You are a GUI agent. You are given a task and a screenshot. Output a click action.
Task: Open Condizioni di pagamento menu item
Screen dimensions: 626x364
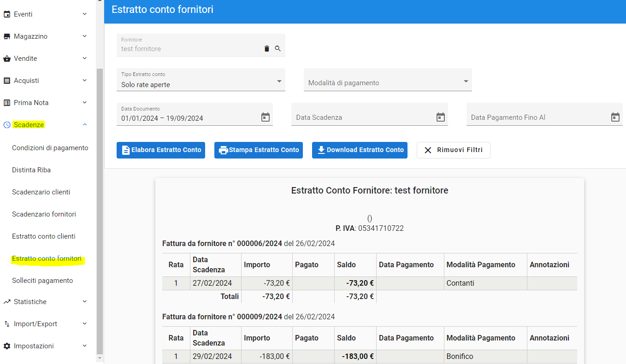pyautogui.click(x=50, y=148)
